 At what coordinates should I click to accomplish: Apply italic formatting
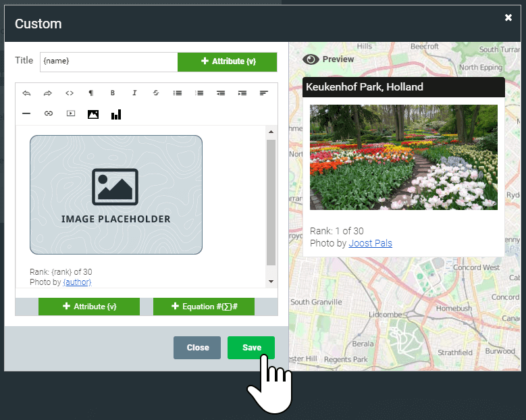[134, 93]
